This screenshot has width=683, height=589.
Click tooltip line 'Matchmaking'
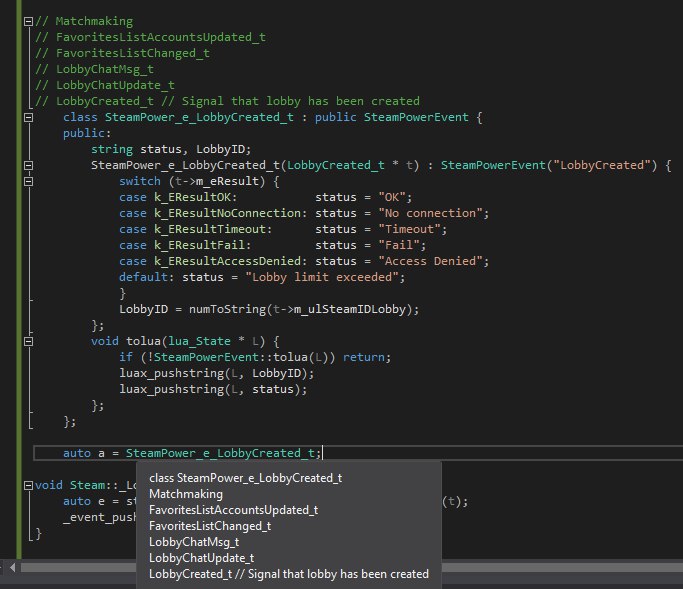pos(186,494)
